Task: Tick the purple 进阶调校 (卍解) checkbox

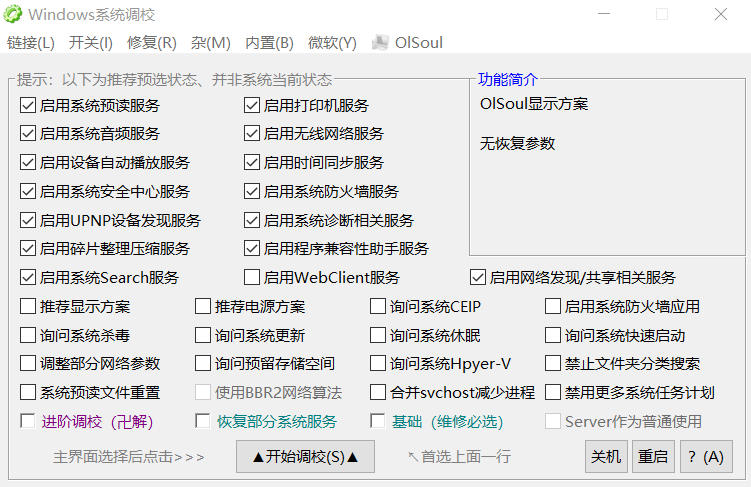Action: [28, 421]
